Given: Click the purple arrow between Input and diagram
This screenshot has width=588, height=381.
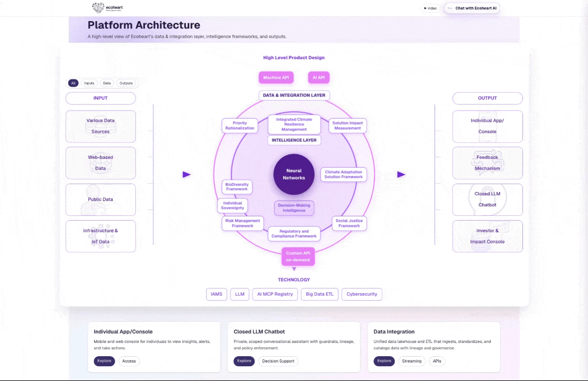Looking at the screenshot, I should 187,174.
